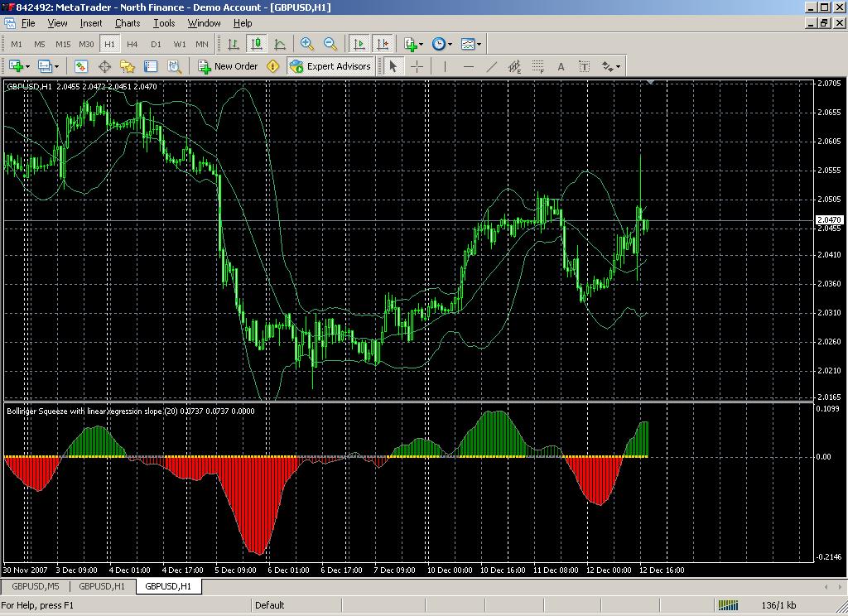Open the Profiles dropdown

(x=47, y=66)
